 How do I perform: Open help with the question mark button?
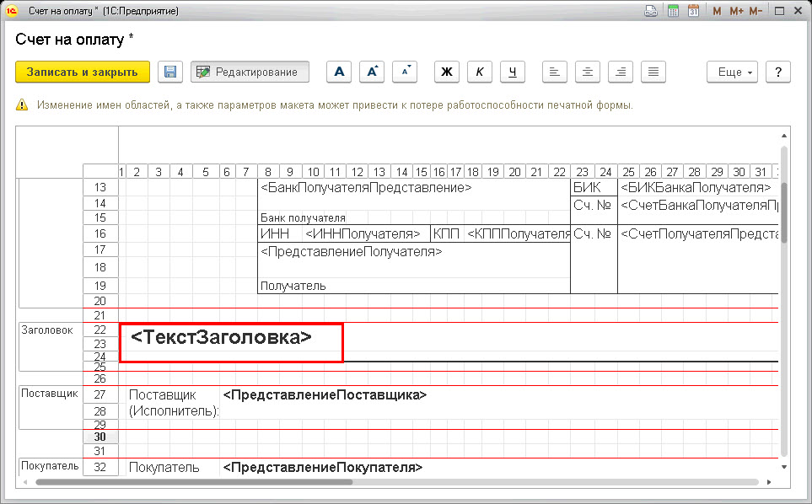point(778,72)
